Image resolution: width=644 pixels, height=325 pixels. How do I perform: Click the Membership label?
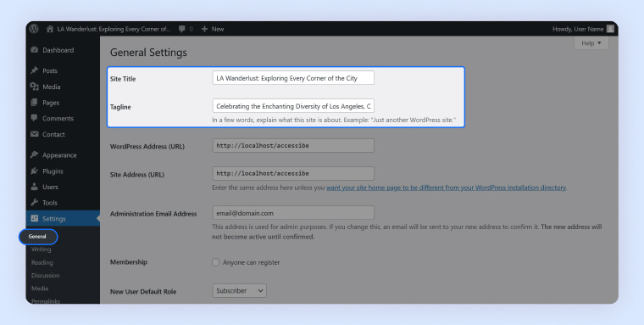pos(129,262)
